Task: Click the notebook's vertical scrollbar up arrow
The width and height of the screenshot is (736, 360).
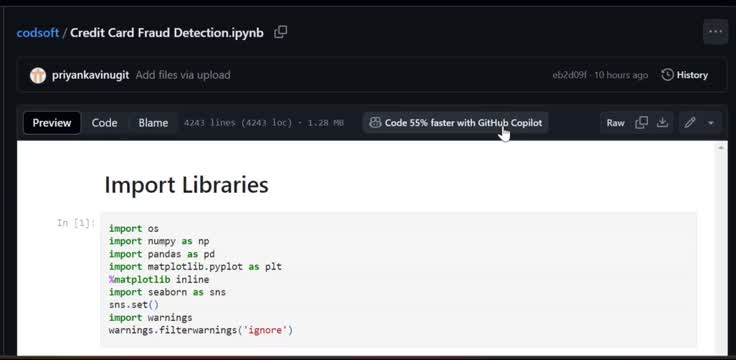Action: click(721, 147)
